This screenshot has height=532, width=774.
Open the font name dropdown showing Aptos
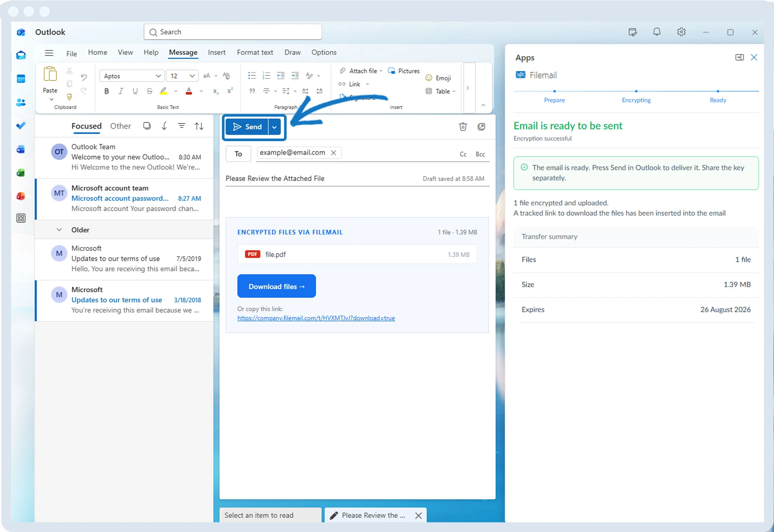131,76
